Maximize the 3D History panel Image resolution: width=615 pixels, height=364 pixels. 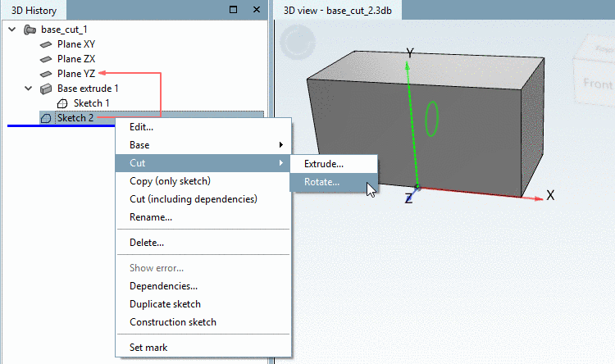coord(234,9)
